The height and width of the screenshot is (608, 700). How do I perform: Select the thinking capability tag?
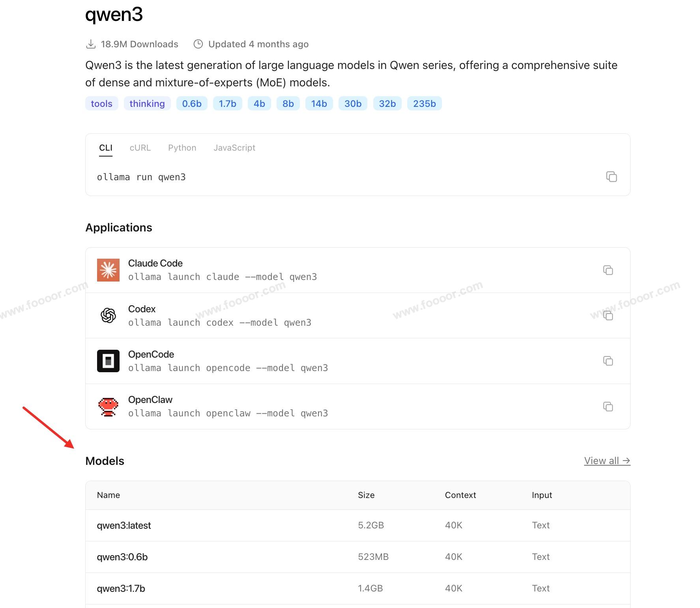coord(147,104)
